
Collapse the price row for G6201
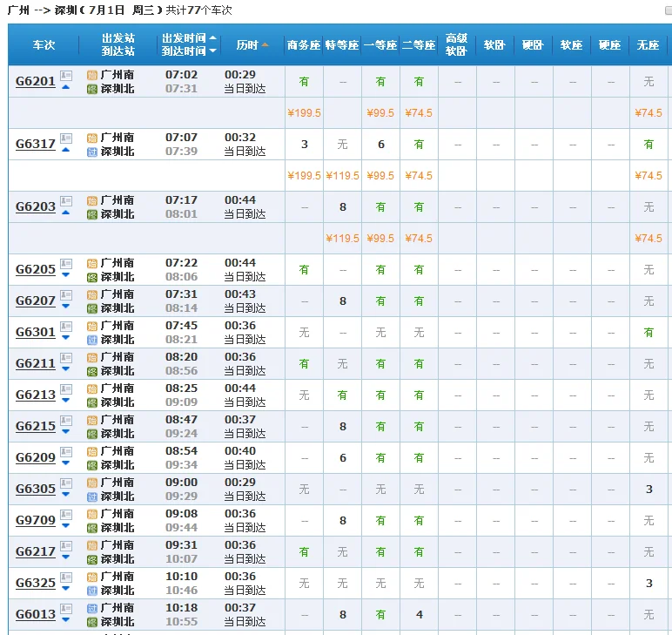point(65,87)
